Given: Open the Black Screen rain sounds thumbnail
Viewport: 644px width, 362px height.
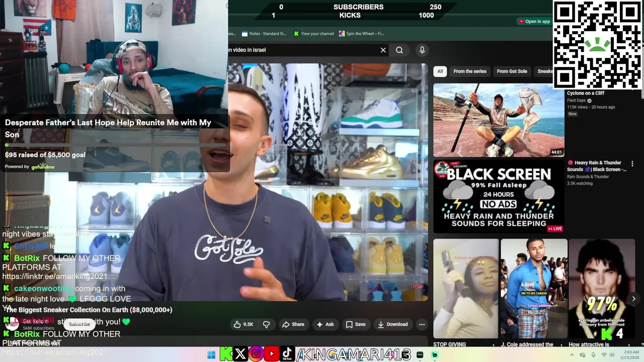Looking at the screenshot, I should coord(499,197).
